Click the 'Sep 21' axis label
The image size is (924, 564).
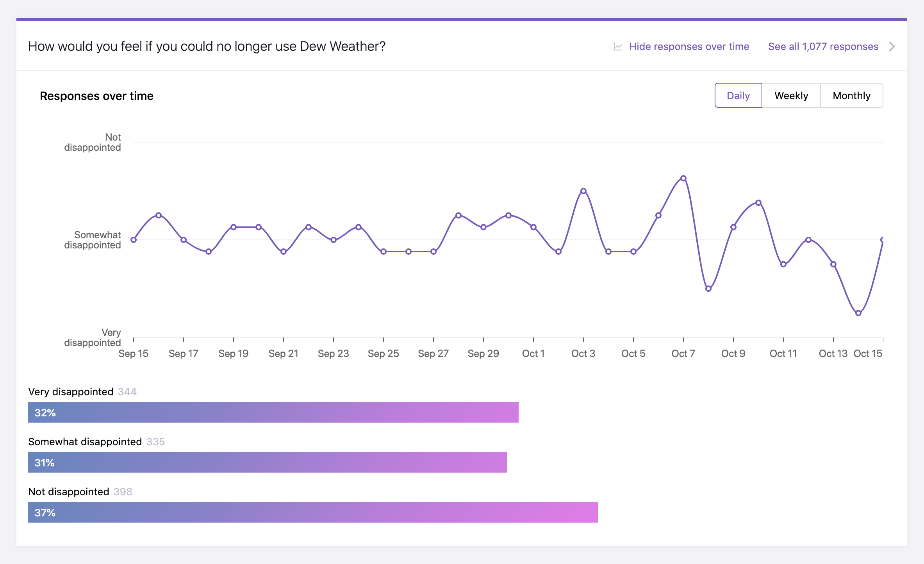pyautogui.click(x=284, y=353)
